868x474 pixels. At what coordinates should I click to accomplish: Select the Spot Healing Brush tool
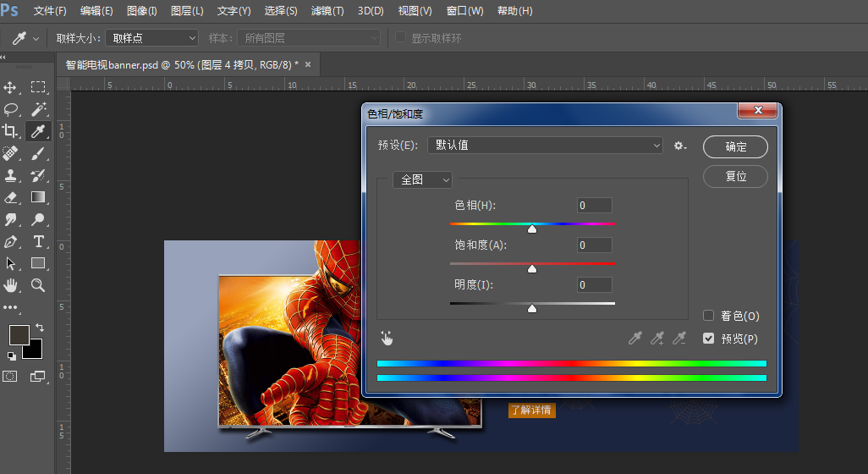(x=10, y=153)
